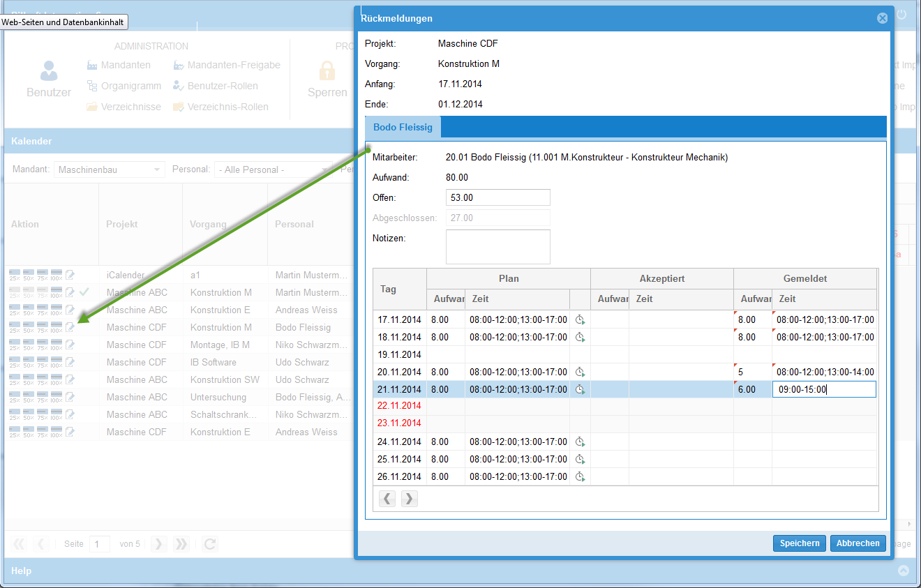Image resolution: width=921 pixels, height=588 pixels.
Task: Click the Abbrechen button
Action: (x=858, y=543)
